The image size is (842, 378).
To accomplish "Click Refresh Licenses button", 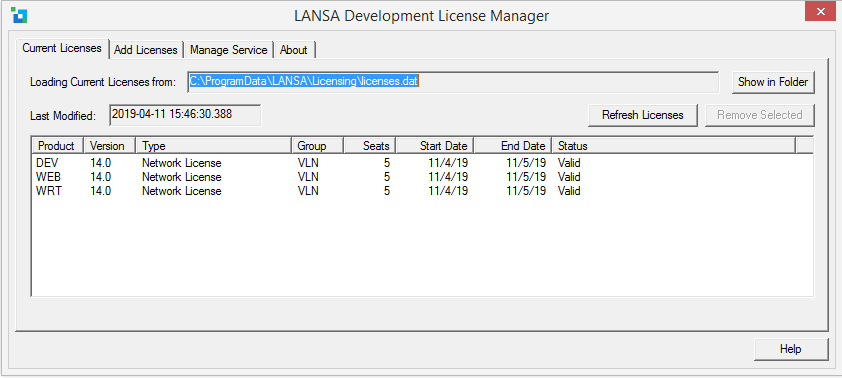I will tap(643, 115).
